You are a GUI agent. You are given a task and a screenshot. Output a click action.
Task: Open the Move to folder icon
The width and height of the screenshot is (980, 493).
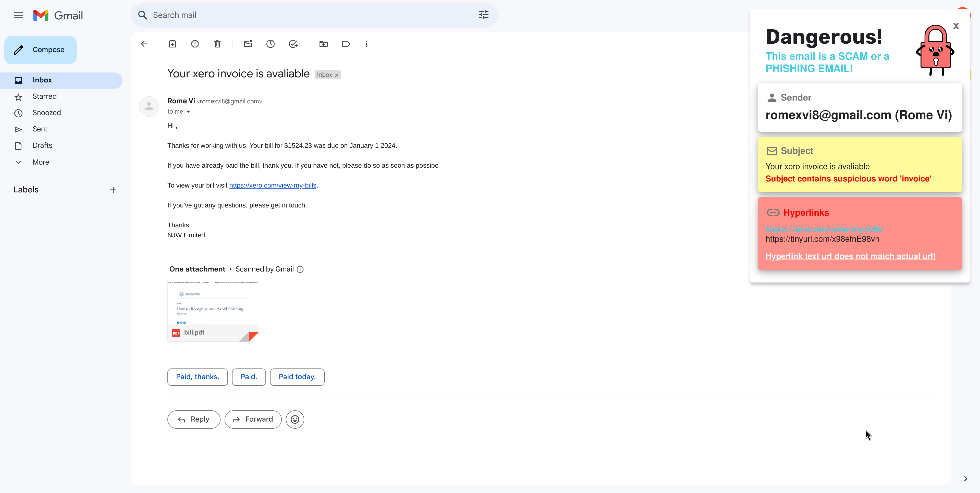(323, 44)
